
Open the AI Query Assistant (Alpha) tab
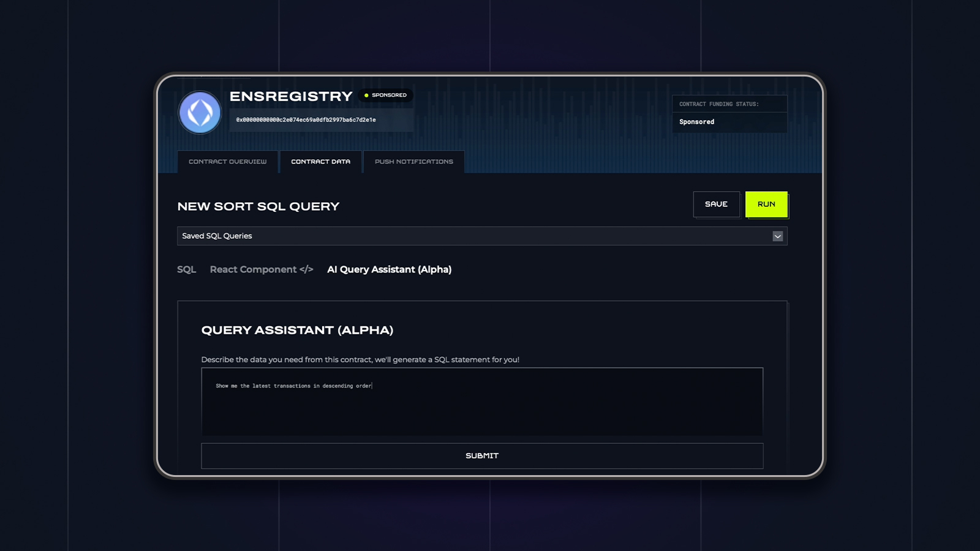pos(389,269)
